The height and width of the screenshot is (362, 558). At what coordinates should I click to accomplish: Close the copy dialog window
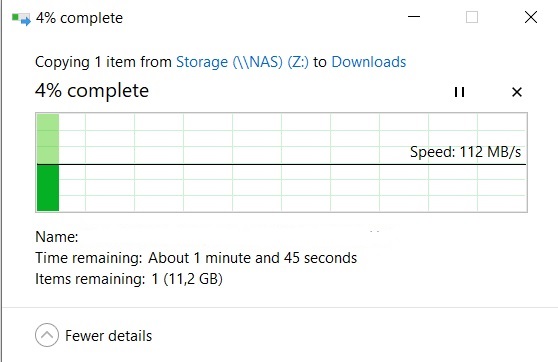[531, 17]
